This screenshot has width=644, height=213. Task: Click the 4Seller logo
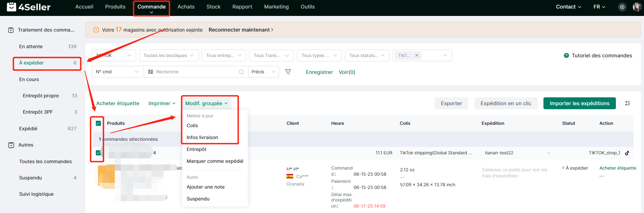click(28, 7)
